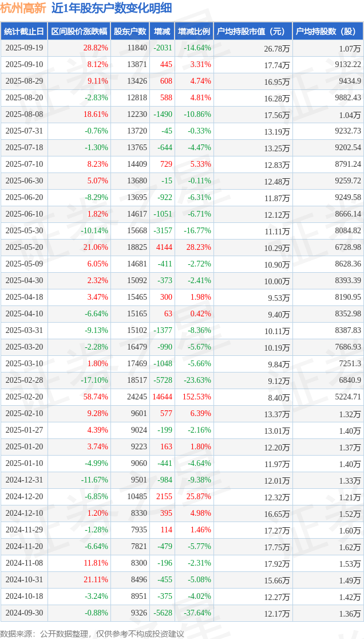Click the 2025-05-20 date row

[x=24, y=248]
